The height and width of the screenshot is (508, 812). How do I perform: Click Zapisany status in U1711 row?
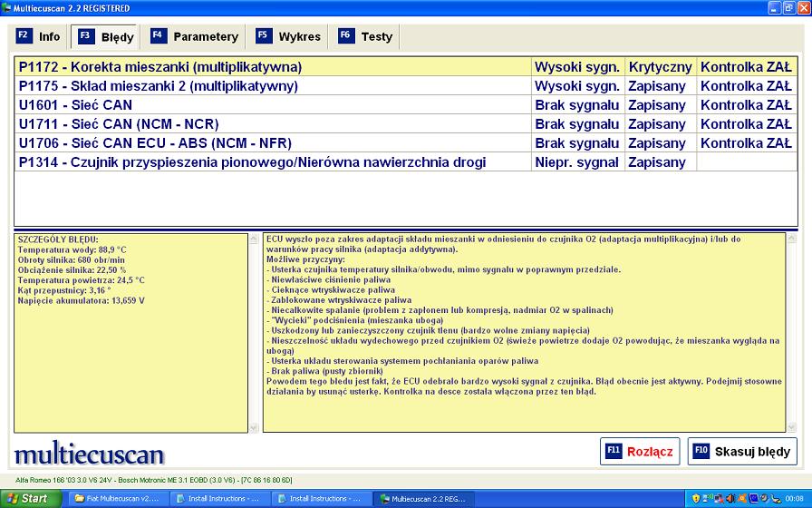661,124
